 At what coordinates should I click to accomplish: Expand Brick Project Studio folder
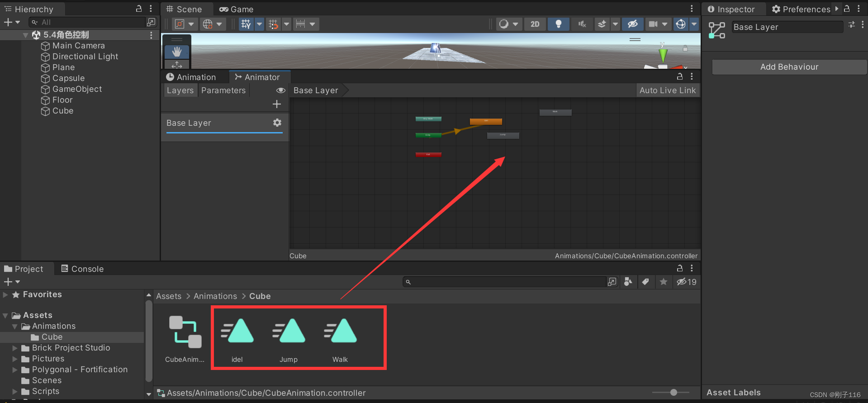point(14,348)
